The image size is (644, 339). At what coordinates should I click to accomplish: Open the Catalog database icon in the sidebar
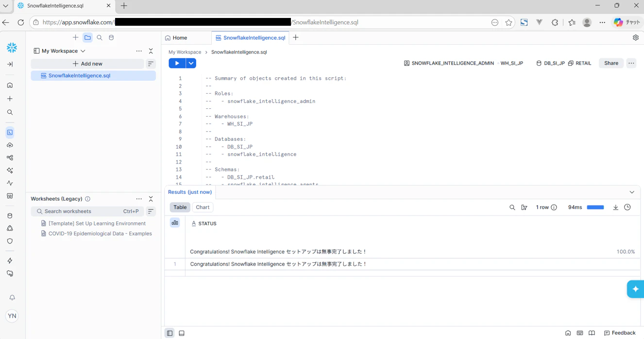(x=10, y=216)
